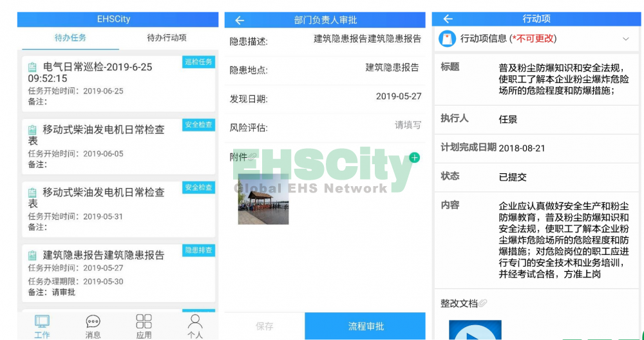644x340 pixels.
Task: Open the attached pavilion photo thumbnail
Action: click(263, 199)
